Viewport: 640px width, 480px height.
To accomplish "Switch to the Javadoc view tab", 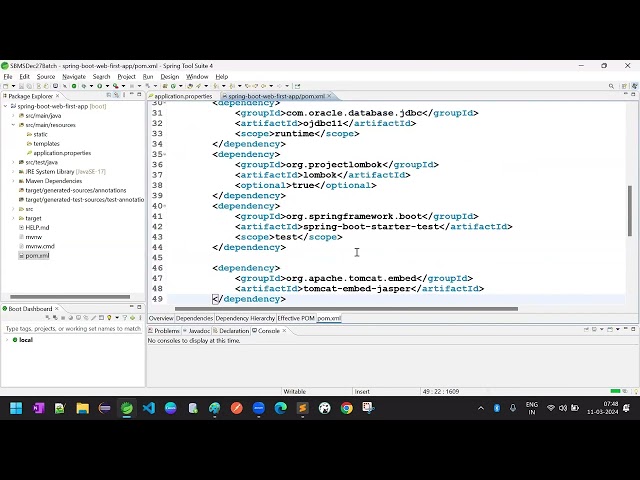I will 196,331.
